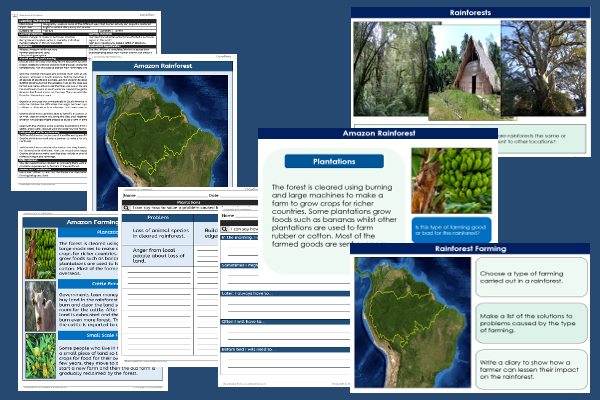This screenshot has width=600, height=400.
Task: Select the 'Anger from local people' table cell
Action: click(158, 255)
